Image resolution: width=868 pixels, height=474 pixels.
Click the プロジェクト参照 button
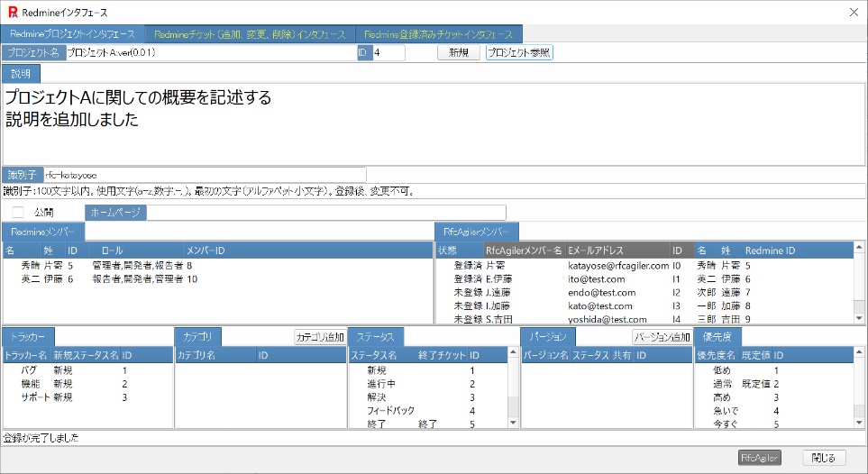click(518, 52)
